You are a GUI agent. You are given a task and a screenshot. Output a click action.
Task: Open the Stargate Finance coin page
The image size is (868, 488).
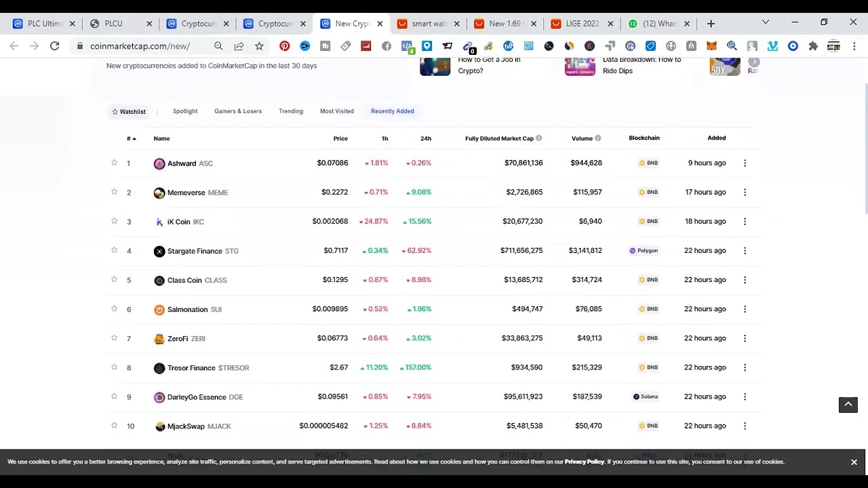tap(195, 251)
